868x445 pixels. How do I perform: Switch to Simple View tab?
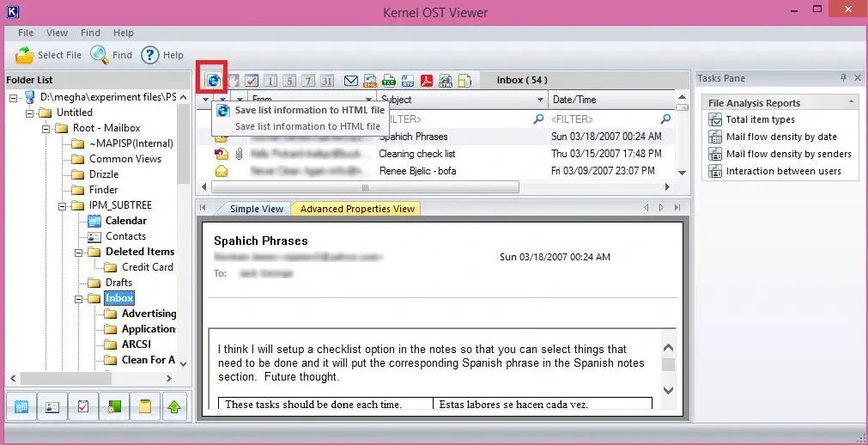(x=257, y=209)
